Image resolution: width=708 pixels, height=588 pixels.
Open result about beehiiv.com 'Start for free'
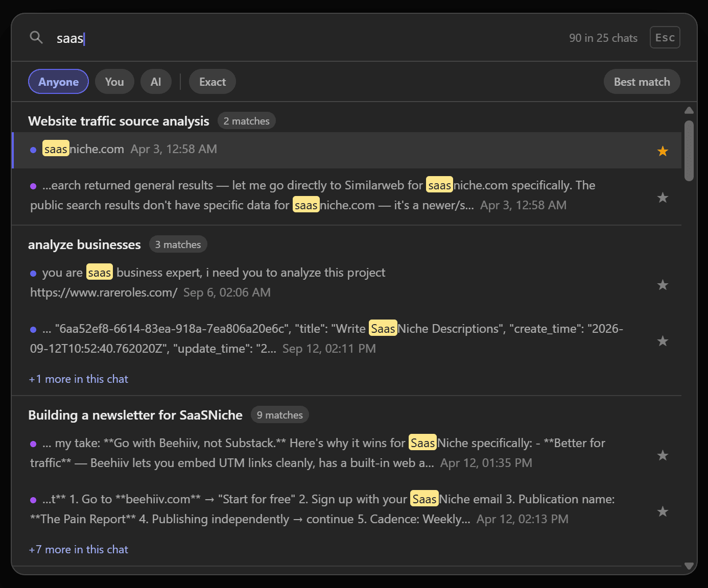click(x=347, y=509)
